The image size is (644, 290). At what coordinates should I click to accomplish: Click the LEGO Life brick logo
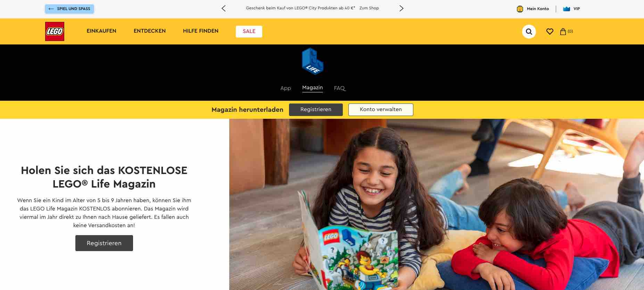pyautogui.click(x=313, y=61)
